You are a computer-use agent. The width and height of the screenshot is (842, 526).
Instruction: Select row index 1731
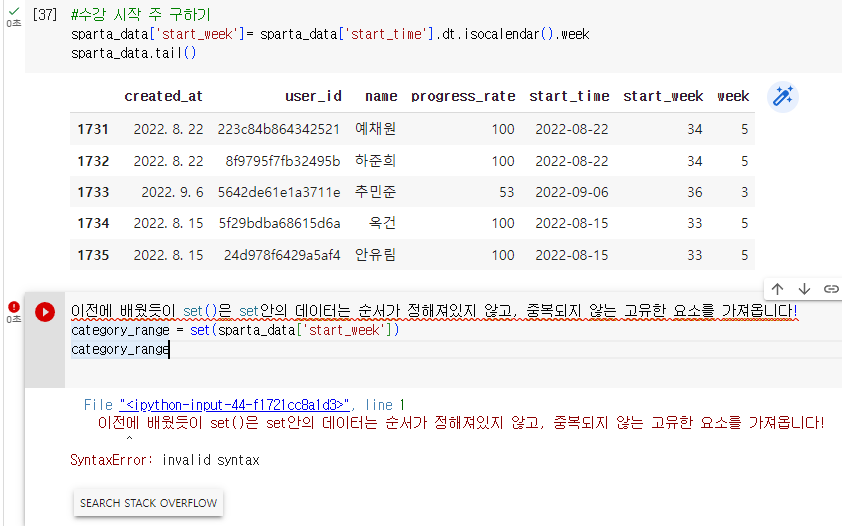click(x=93, y=129)
